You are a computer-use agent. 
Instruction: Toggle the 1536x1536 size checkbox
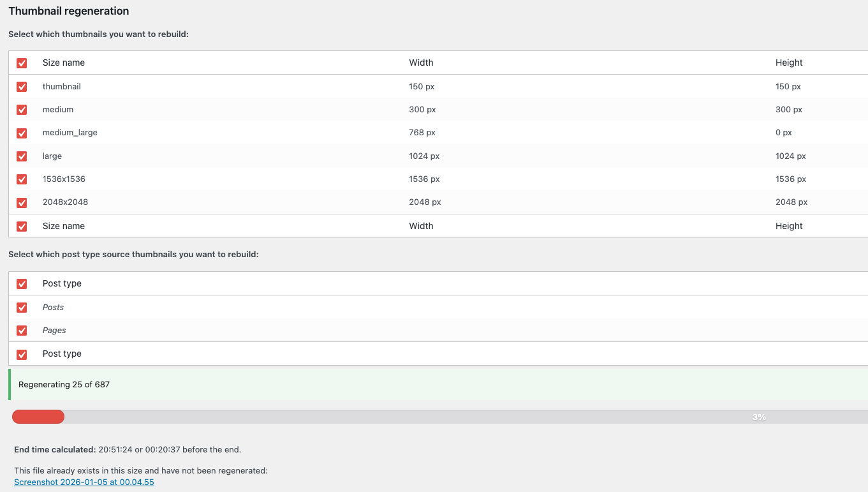(22, 179)
